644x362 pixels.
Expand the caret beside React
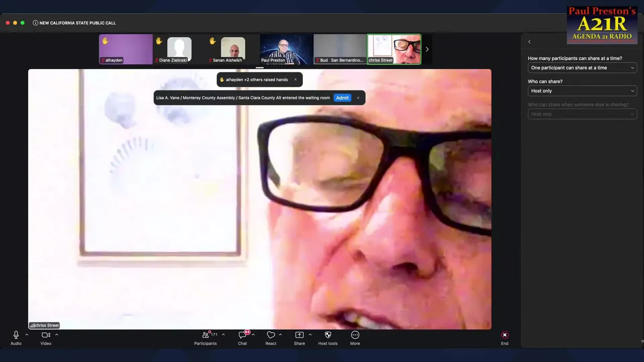click(280, 335)
